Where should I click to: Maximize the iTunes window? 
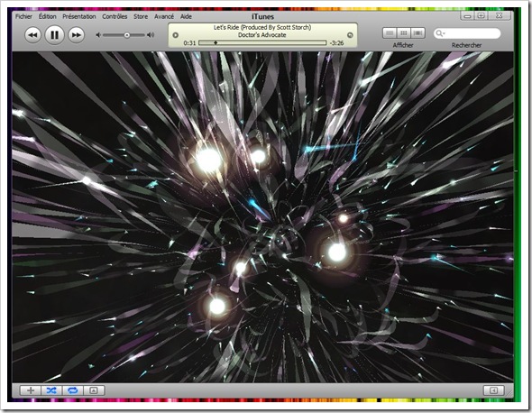(x=482, y=15)
